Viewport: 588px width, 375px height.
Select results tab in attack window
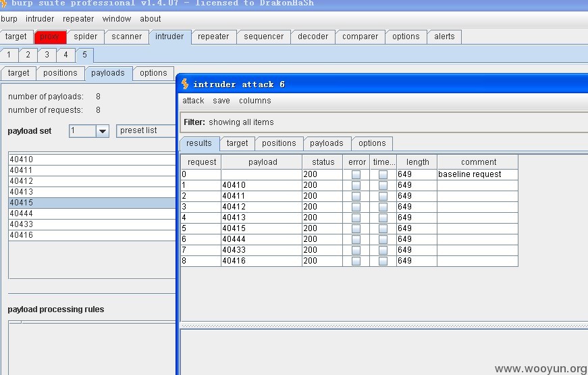point(200,143)
